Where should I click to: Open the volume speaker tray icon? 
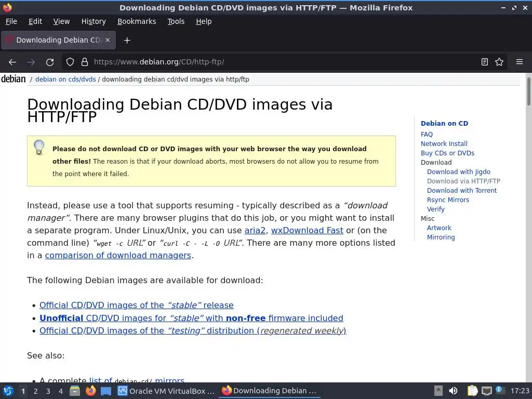[x=453, y=391]
